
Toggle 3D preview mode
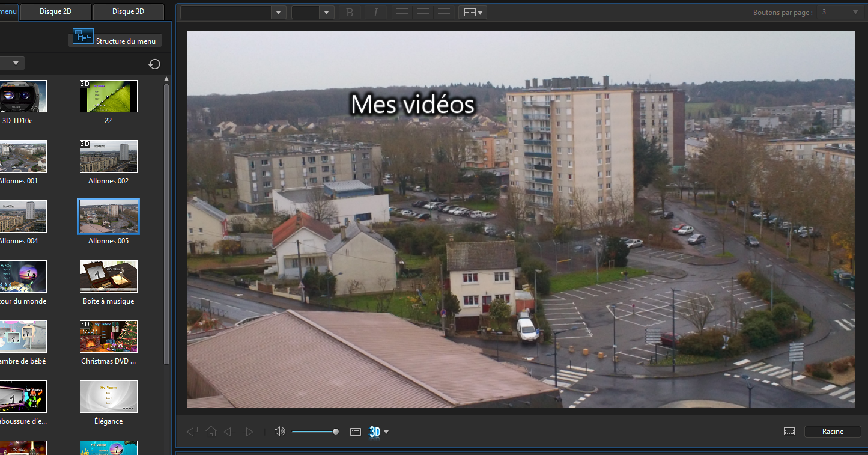375,432
